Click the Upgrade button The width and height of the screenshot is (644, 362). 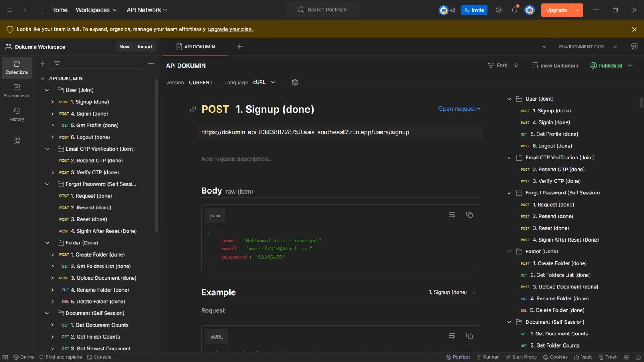pyautogui.click(x=557, y=10)
